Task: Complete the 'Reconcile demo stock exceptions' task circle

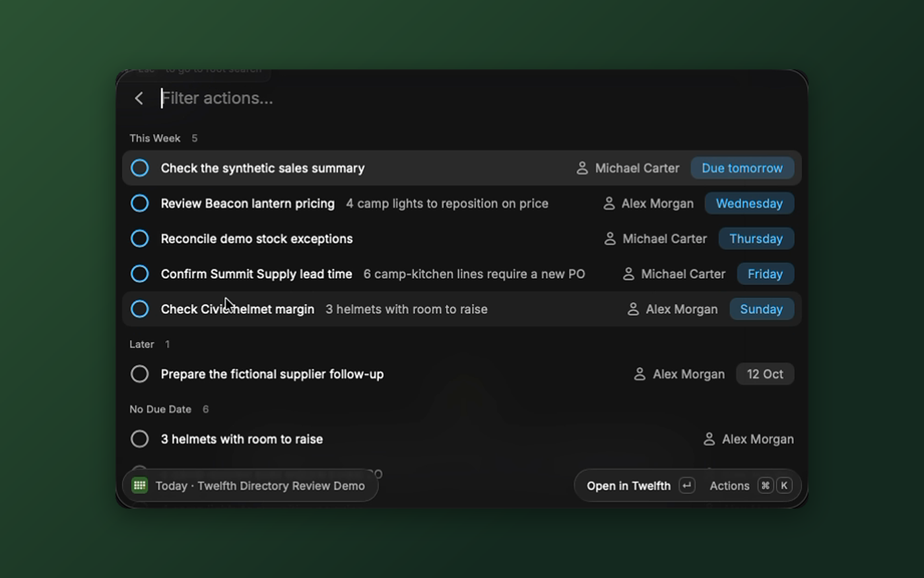Action: [x=139, y=238]
